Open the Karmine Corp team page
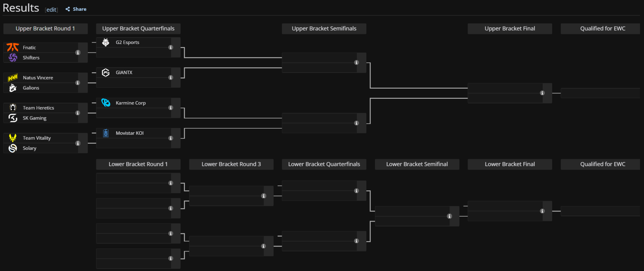Screen dimensions: 644x271 pos(130,103)
